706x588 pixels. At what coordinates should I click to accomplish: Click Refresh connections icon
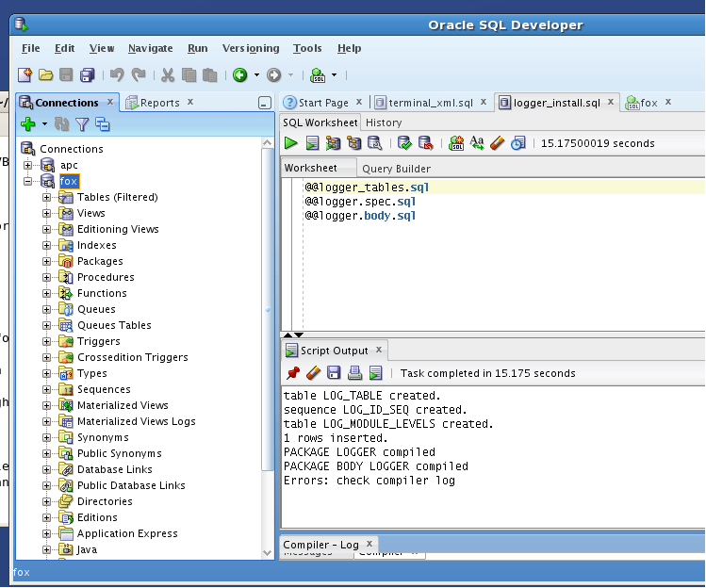point(61,123)
